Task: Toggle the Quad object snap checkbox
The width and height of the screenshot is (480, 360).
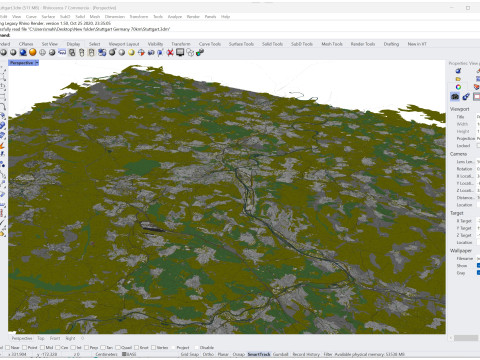Action: (x=118, y=347)
